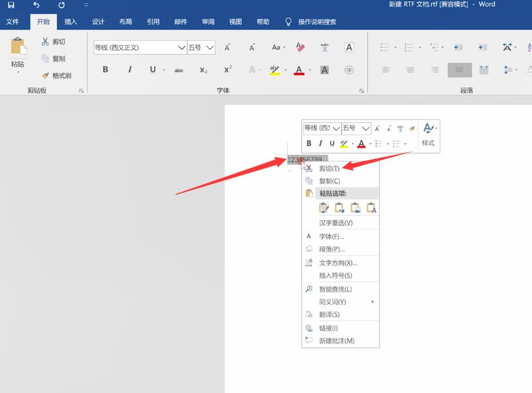Open ribbon highlight color dropdown arrow
The height and width of the screenshot is (393, 532).
(x=286, y=70)
